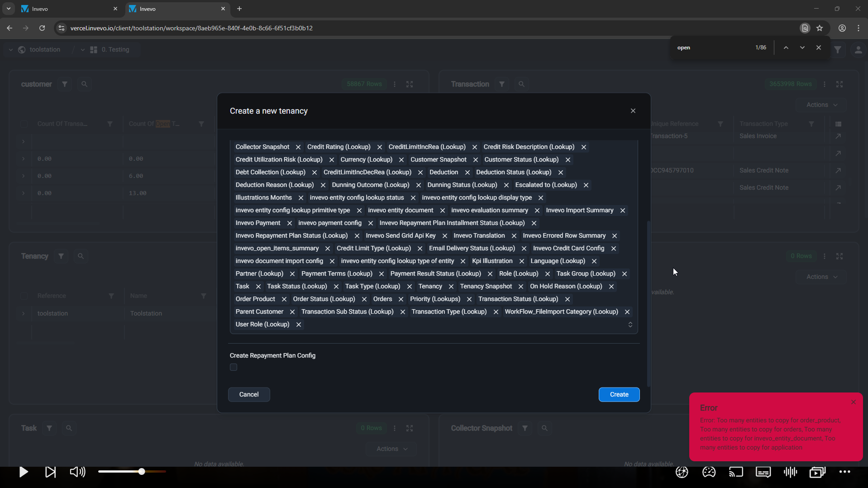Open the toolstation workspace dropdown
Screen dimensions: 868x488
[x=11, y=50]
